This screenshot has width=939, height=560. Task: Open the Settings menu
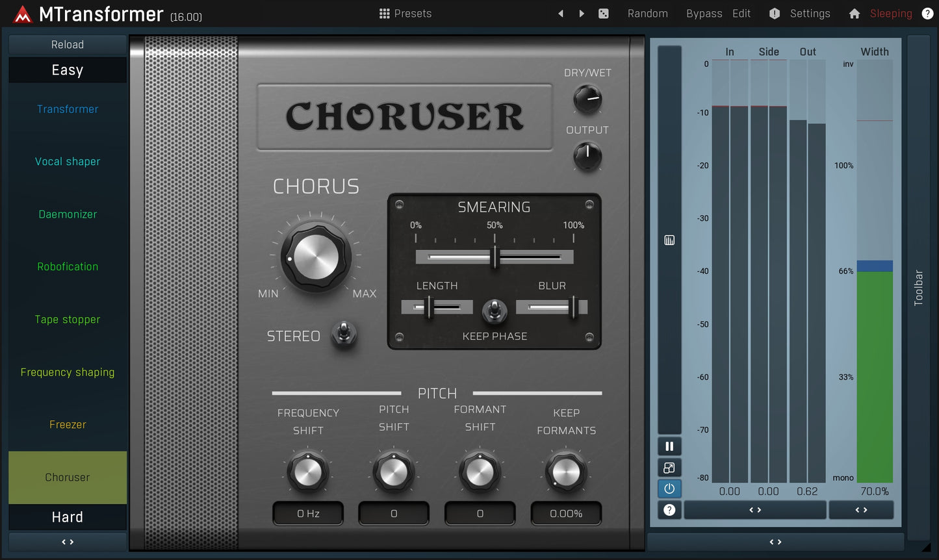(x=810, y=13)
